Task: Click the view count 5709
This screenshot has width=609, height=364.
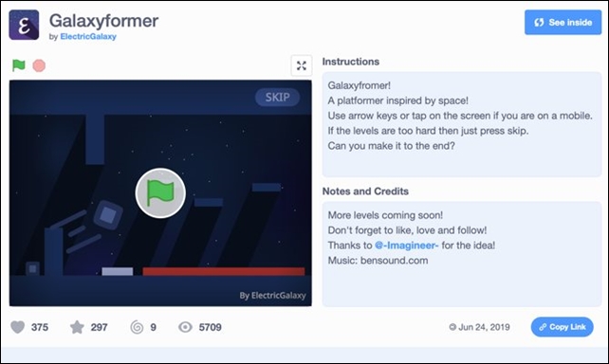Action: point(211,327)
